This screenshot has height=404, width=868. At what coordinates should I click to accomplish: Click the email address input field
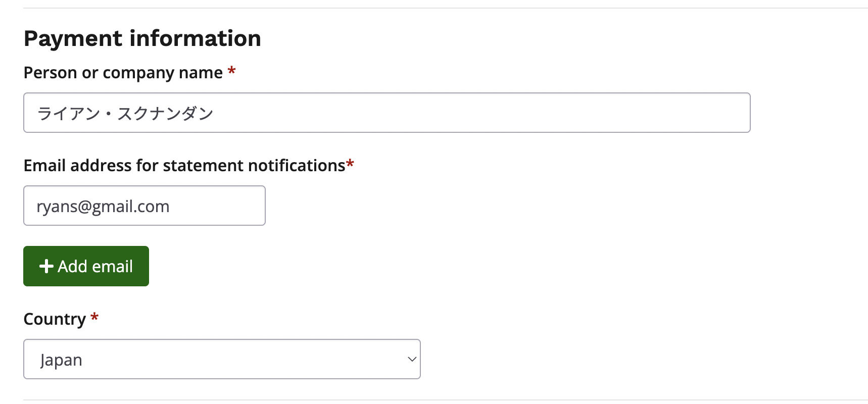click(144, 206)
